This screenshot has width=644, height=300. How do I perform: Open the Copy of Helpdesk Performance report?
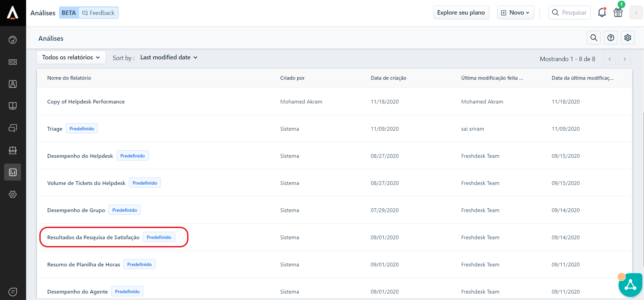pos(86,101)
